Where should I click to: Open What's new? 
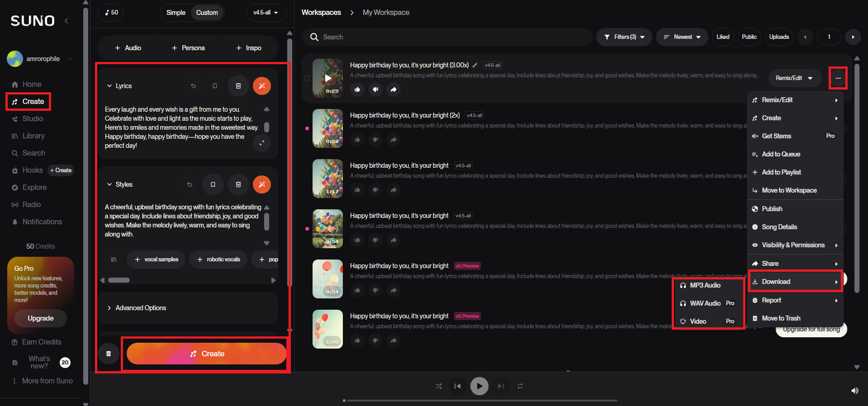[39, 362]
